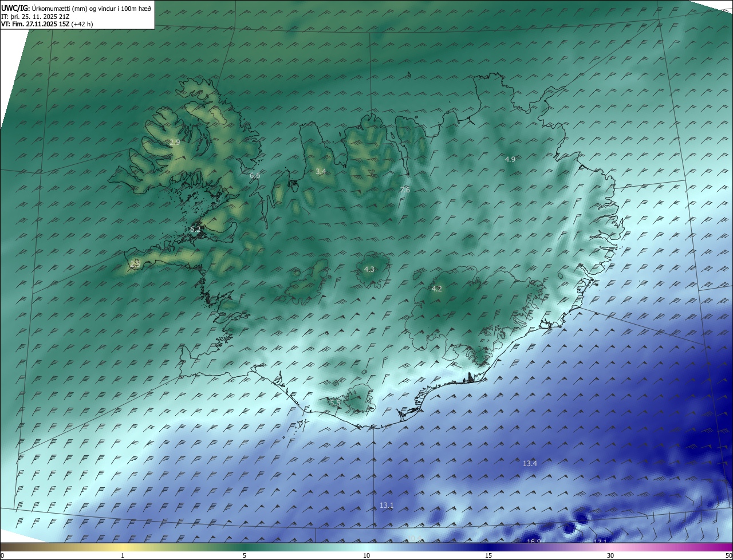Image resolution: width=733 pixels, height=560 pixels.
Task: Click the 4.9 value in the northeast
Action: [x=510, y=159]
